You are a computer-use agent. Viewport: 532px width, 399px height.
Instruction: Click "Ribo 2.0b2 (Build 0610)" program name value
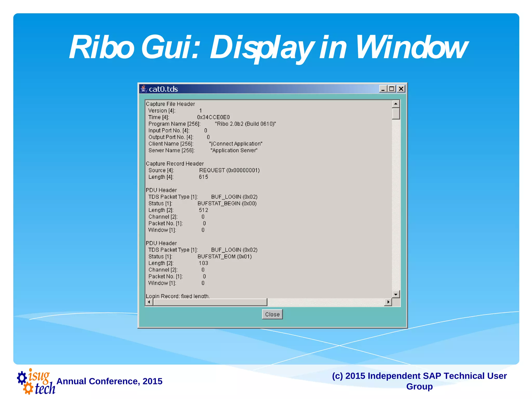click(x=245, y=124)
